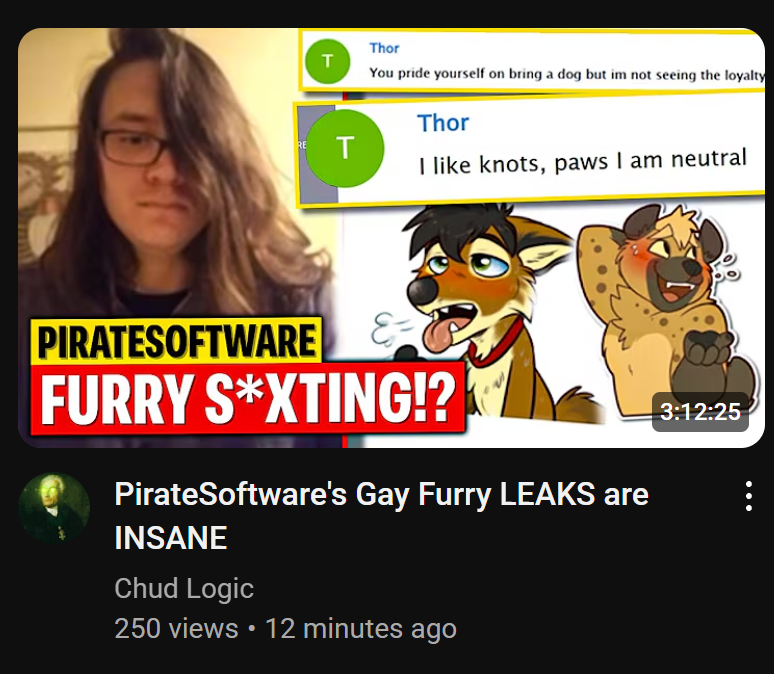
Task: Click the large green T avatar circle
Action: [x=345, y=148]
